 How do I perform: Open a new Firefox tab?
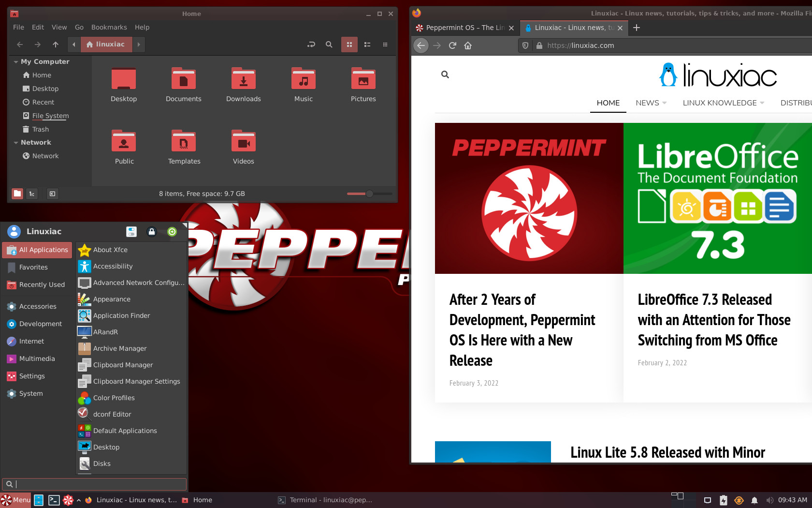pyautogui.click(x=637, y=28)
